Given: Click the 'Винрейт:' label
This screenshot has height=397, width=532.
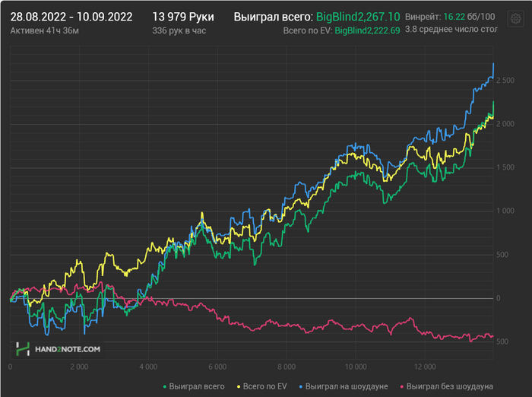Looking at the screenshot, I should tap(423, 17).
